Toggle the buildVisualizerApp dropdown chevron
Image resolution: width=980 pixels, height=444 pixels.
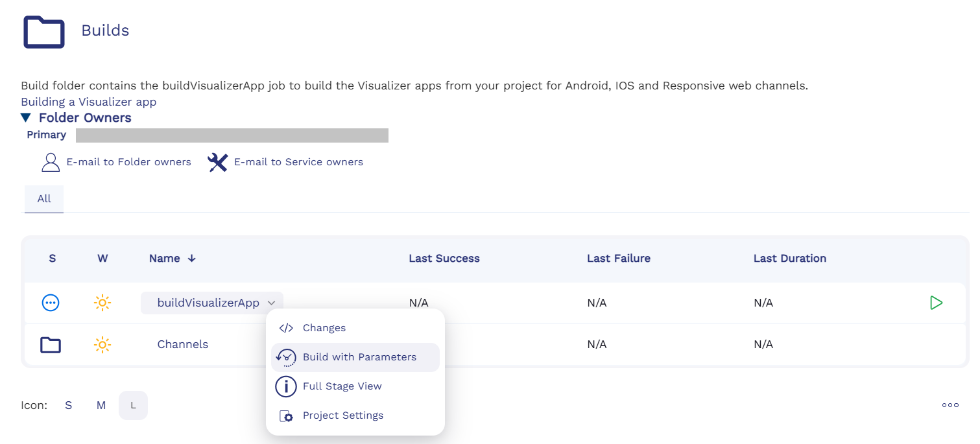pyautogui.click(x=272, y=303)
